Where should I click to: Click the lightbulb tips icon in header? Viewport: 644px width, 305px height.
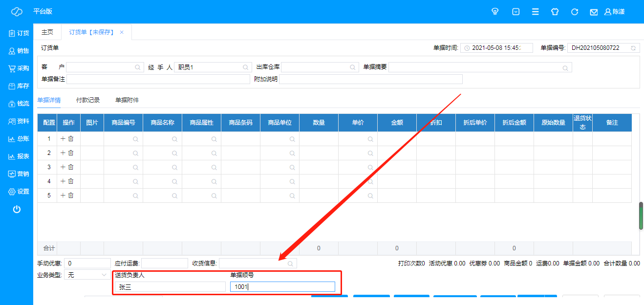pos(495,12)
